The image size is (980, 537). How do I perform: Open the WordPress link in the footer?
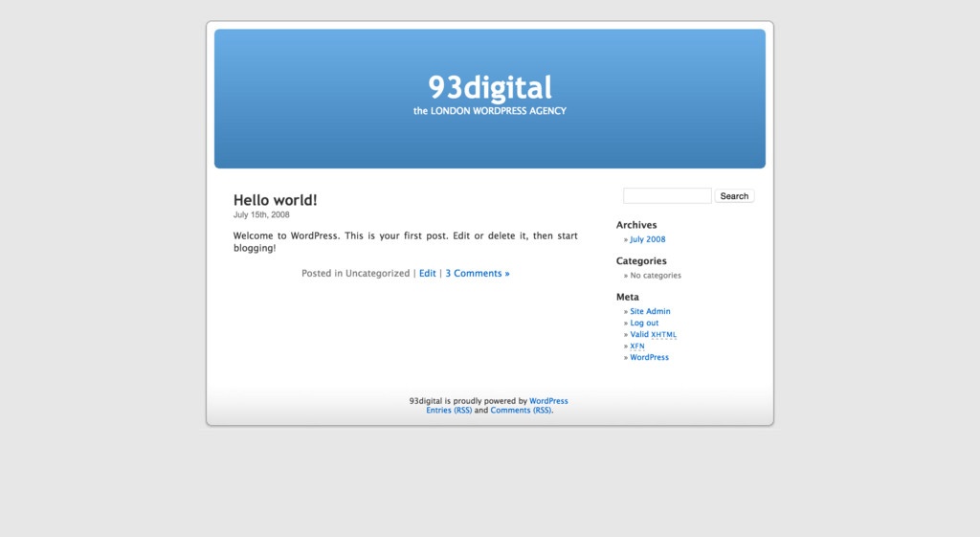point(548,401)
